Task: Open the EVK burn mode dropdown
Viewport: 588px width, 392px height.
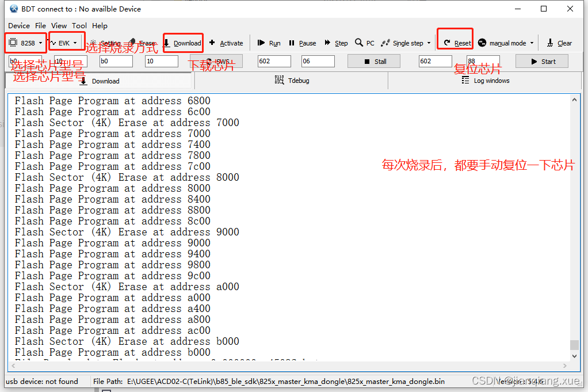Action: [x=64, y=43]
